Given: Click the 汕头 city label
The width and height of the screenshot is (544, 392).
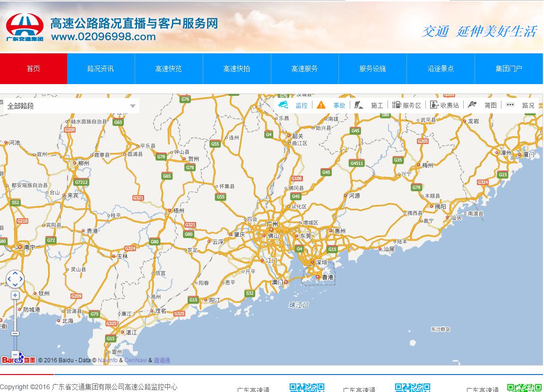Looking at the screenshot, I should (456, 217).
